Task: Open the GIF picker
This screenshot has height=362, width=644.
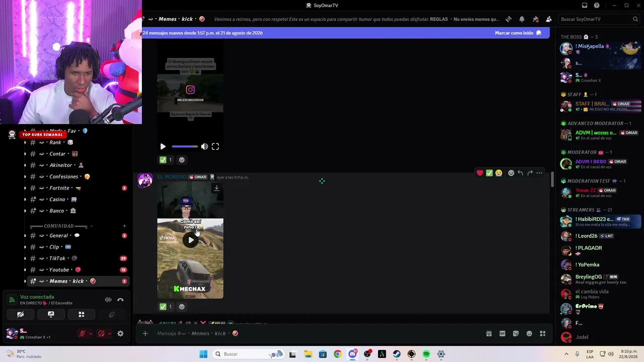Action: coord(502,333)
